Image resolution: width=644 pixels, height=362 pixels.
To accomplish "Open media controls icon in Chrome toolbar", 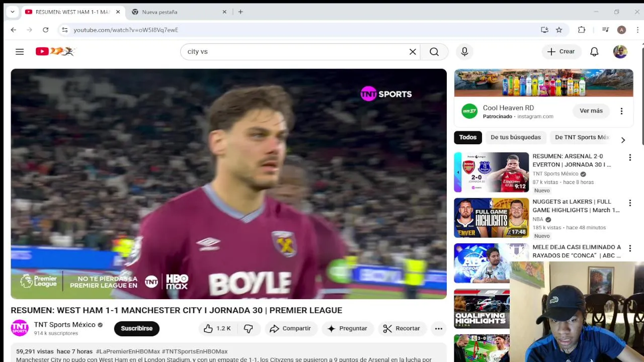I will [605, 30].
